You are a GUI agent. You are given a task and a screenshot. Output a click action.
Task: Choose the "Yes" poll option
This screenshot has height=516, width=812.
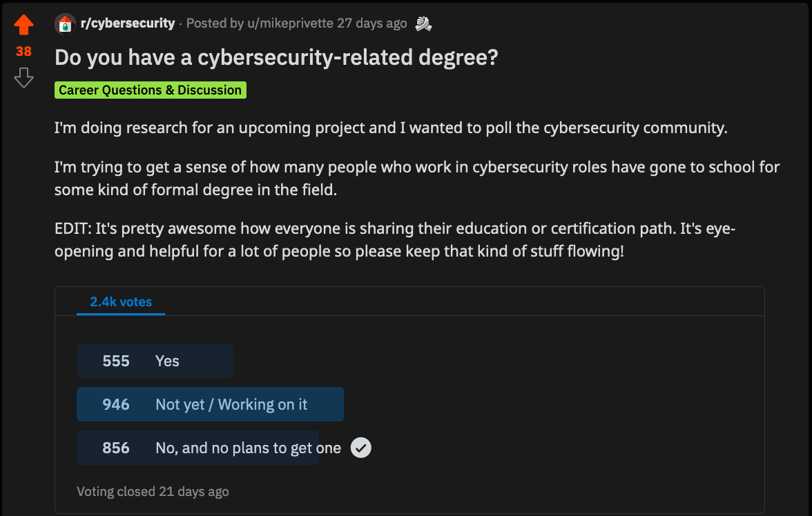167,361
